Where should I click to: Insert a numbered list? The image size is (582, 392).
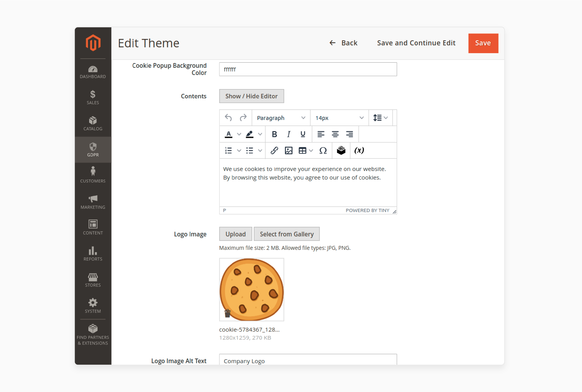coord(228,151)
